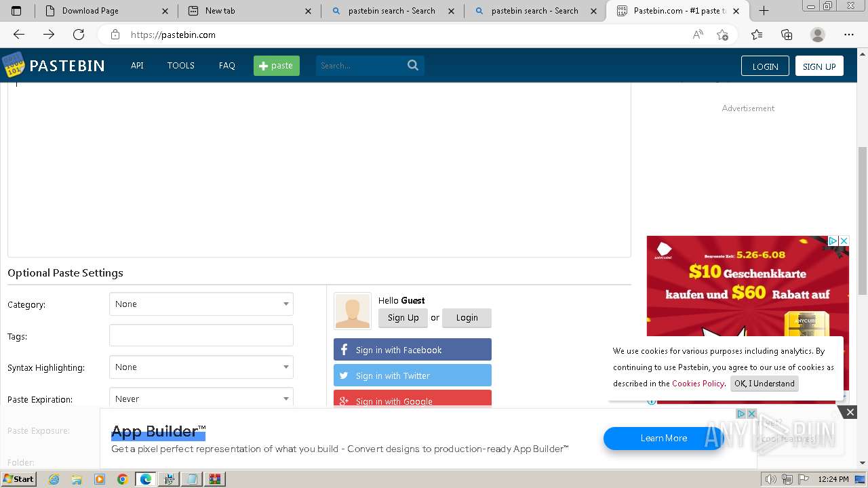Click the search magnifier icon

[x=413, y=66]
